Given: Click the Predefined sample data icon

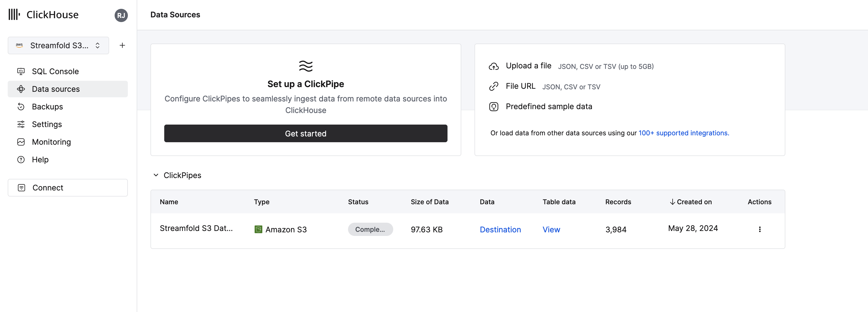Looking at the screenshot, I should [494, 107].
